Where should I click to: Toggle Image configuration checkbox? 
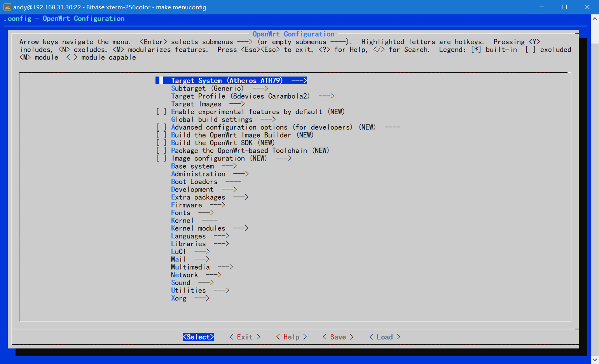tap(161, 158)
